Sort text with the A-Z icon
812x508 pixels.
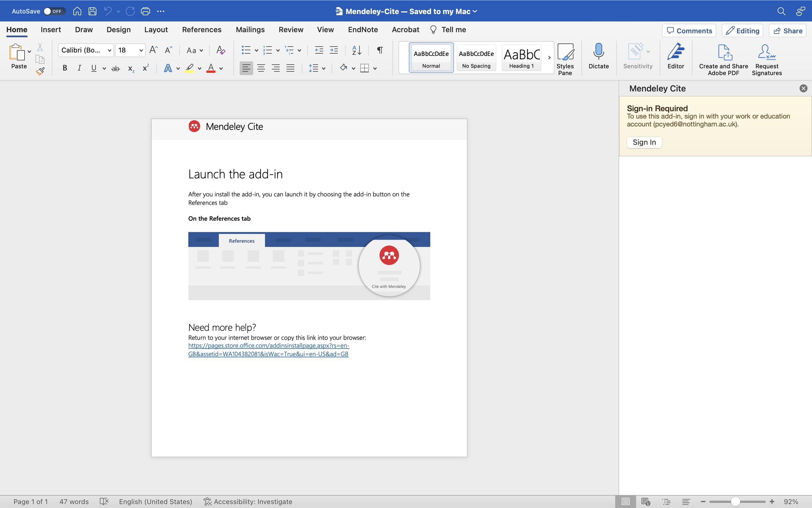(357, 50)
